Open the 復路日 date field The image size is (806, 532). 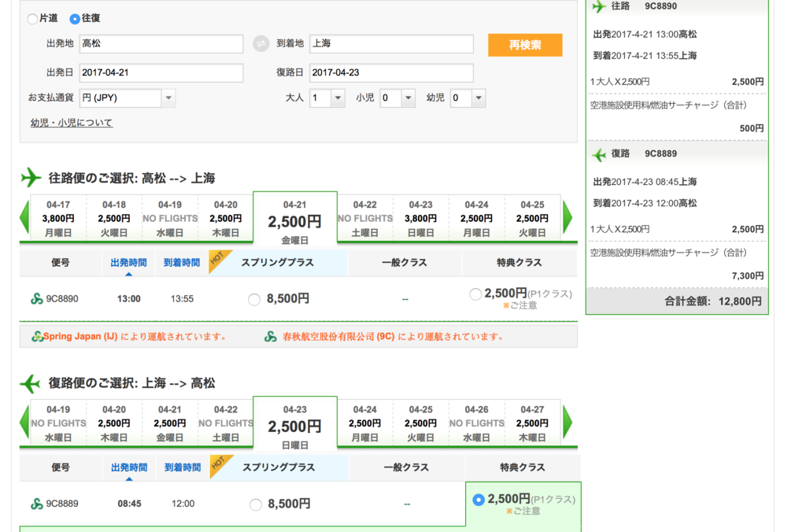[391, 73]
